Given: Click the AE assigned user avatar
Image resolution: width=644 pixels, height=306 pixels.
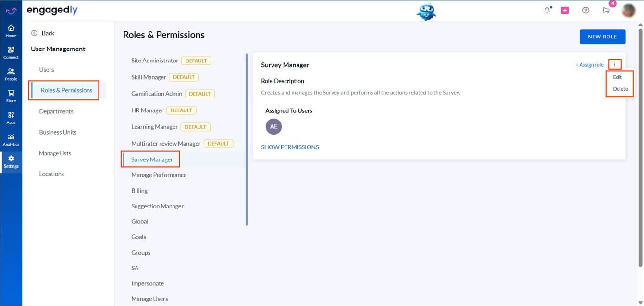Looking at the screenshot, I should [x=273, y=126].
